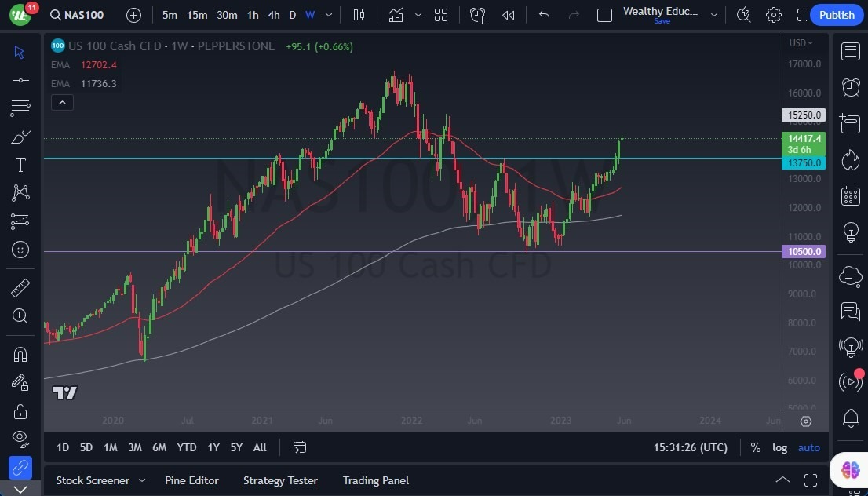Enable Magnet snapping mode
The image size is (868, 496).
pyautogui.click(x=20, y=354)
